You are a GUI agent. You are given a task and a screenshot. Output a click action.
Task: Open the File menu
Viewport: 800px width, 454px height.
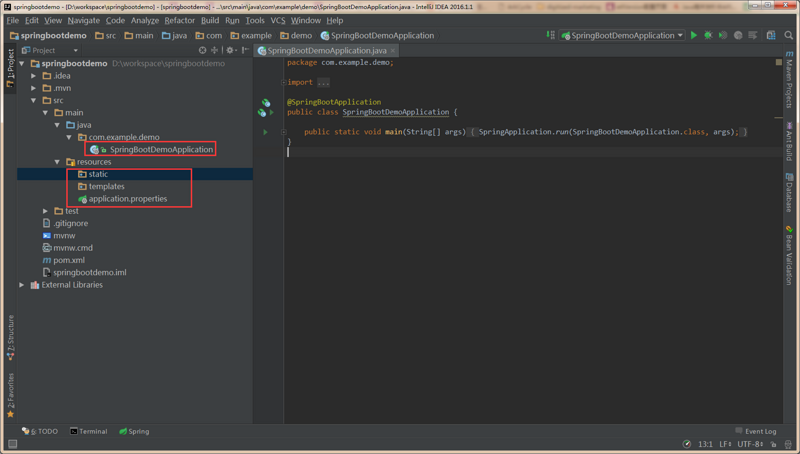13,20
